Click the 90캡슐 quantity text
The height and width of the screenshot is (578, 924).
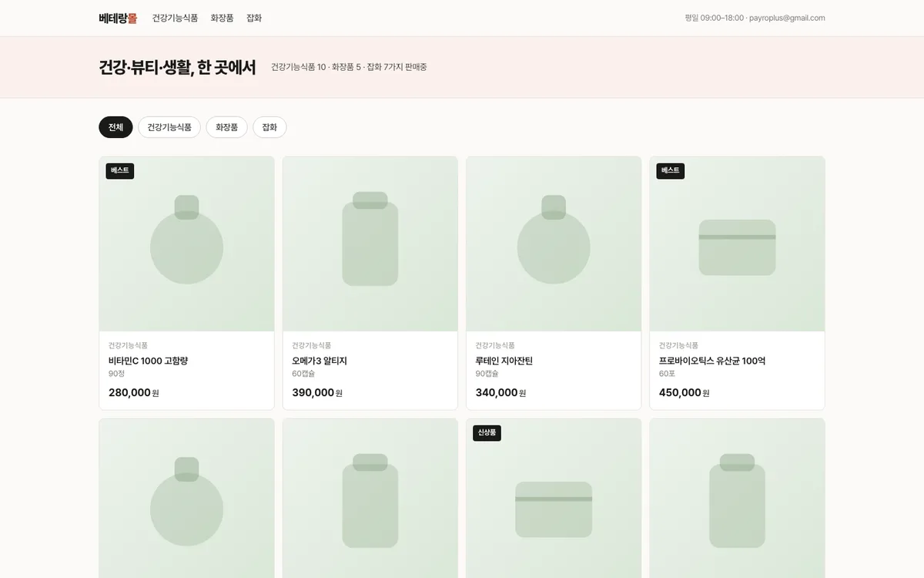tap(487, 374)
